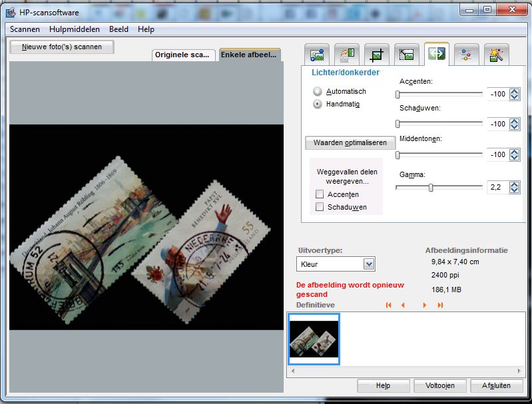Select the Automatisch radio button
The width and height of the screenshot is (532, 404).
click(x=318, y=91)
